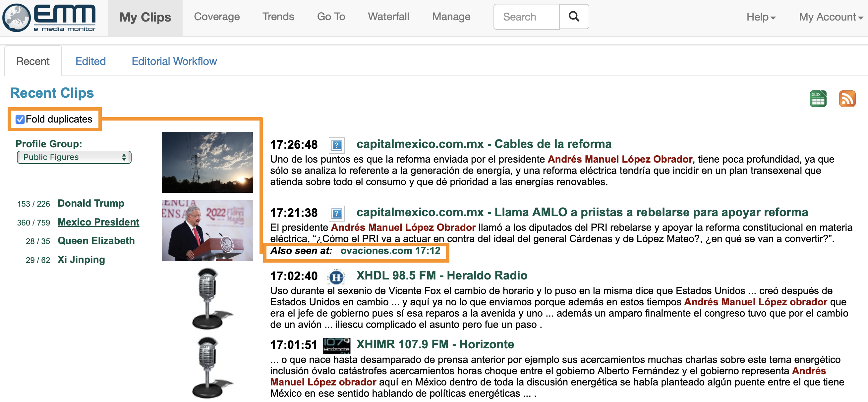
Task: Uncheck the Fold duplicates checkbox
Action: [20, 119]
